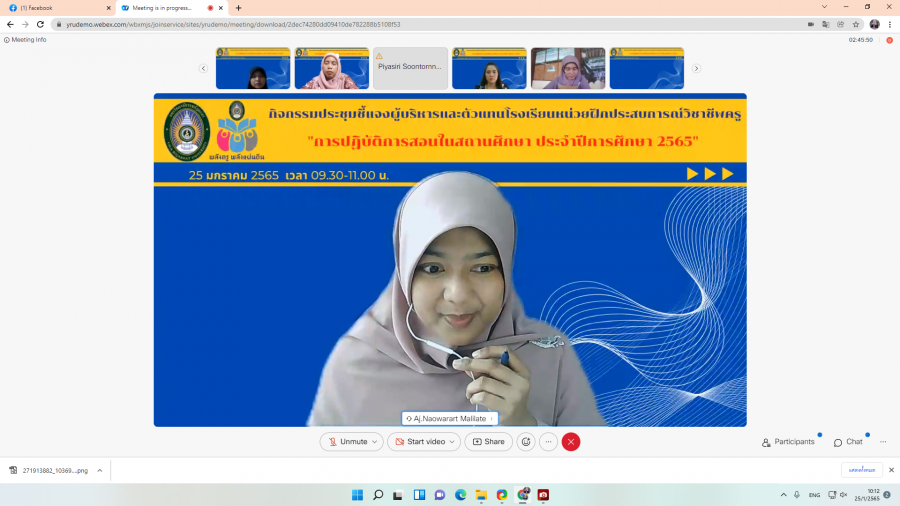Screen dimensions: 900x506
Task: Click the Share screen button
Action: (x=488, y=441)
